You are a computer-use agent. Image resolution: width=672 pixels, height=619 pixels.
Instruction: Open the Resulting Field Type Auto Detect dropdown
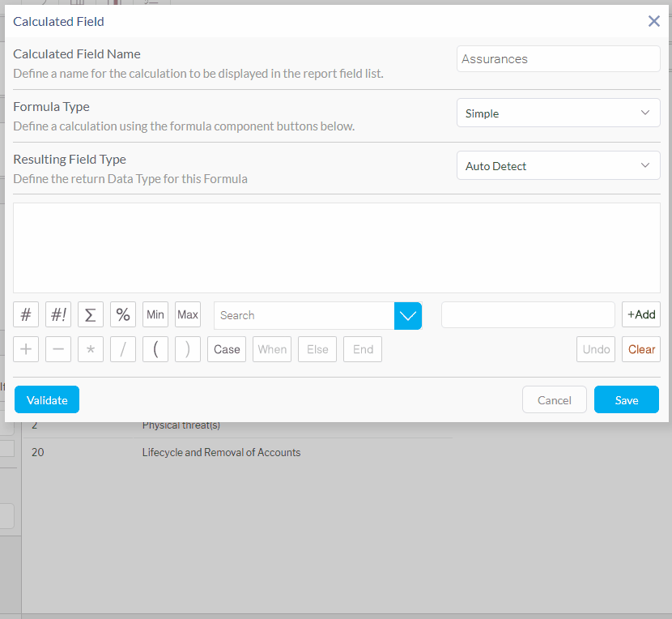[558, 165]
